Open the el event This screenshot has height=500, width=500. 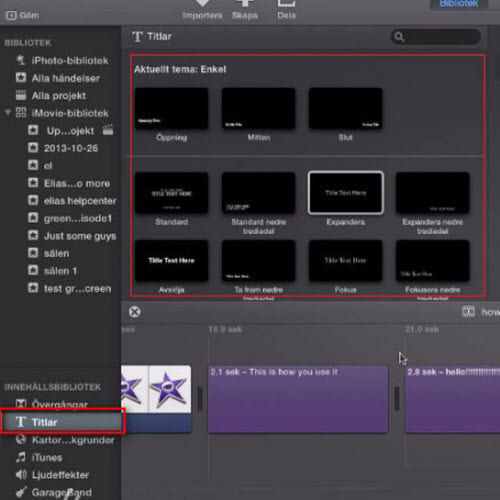(40, 166)
